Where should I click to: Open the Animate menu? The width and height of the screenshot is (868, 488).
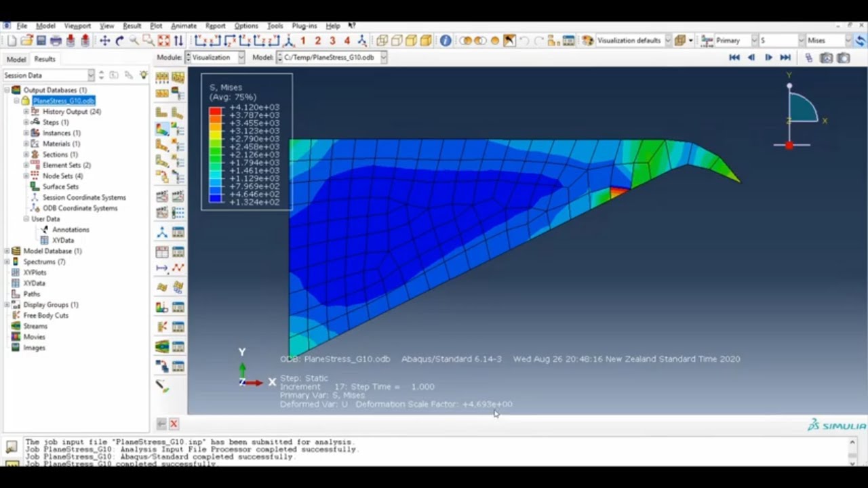click(183, 26)
